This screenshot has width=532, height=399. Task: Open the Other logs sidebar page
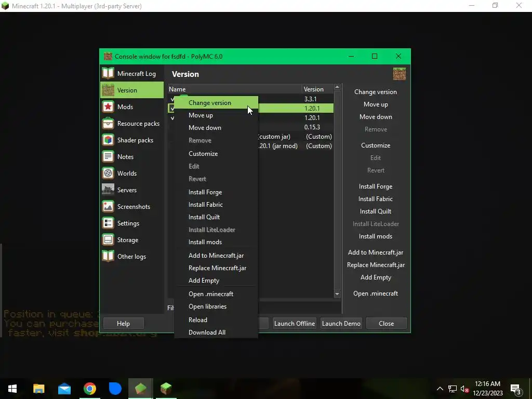tap(131, 256)
